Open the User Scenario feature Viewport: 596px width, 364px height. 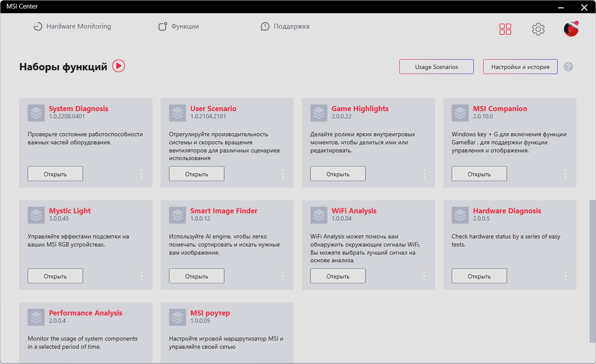click(197, 174)
